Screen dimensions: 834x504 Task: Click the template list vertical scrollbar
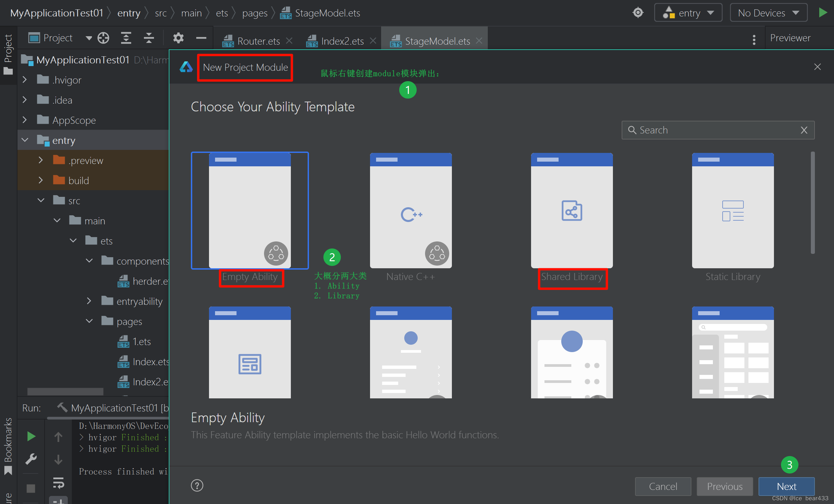pos(812,203)
